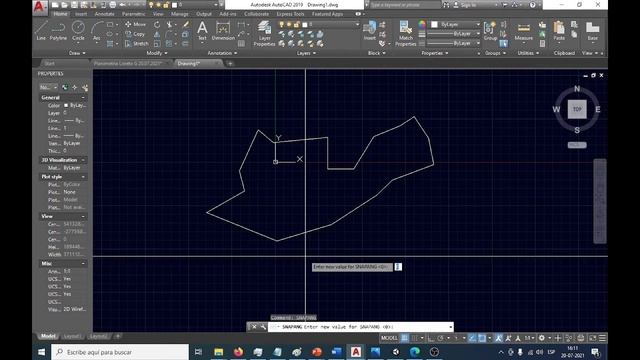Click the white layer color swatch in Layers panel
The image size is (640, 360).
[x=304, y=24]
